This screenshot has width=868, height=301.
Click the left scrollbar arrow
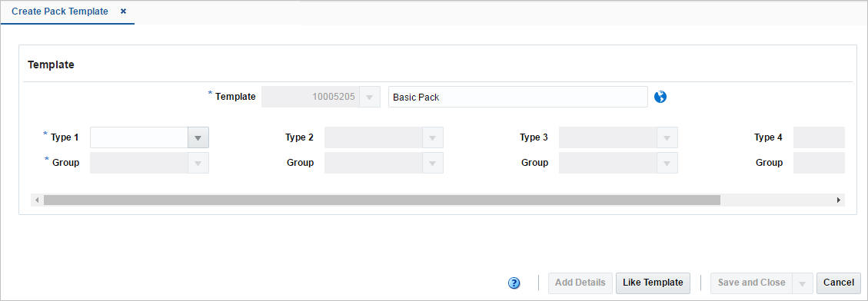(x=37, y=200)
